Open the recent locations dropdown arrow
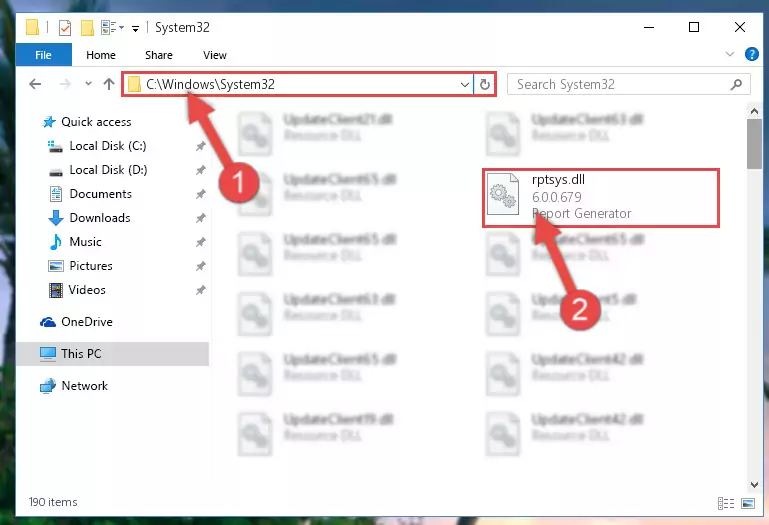This screenshot has height=525, width=769. (88, 84)
